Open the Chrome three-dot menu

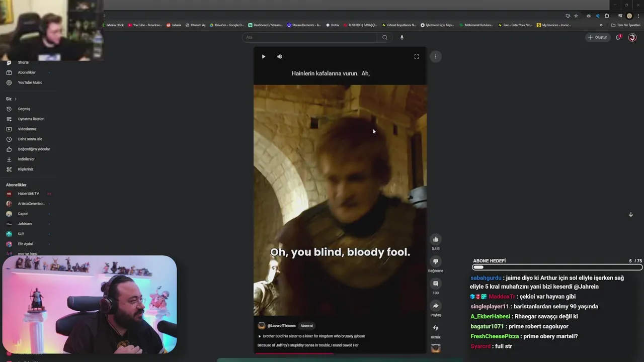coord(638,16)
